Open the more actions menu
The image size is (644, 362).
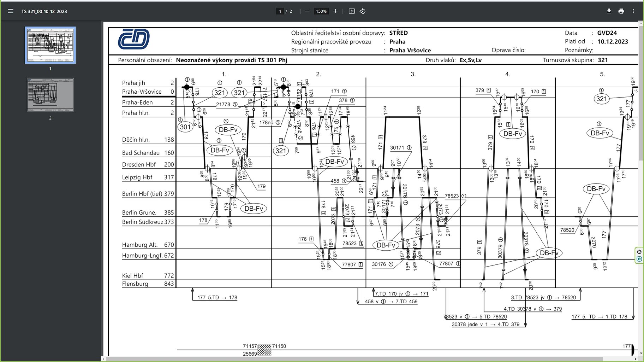click(x=633, y=11)
